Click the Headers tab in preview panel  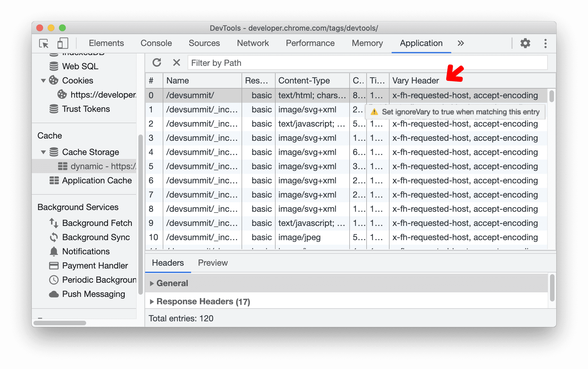(168, 263)
